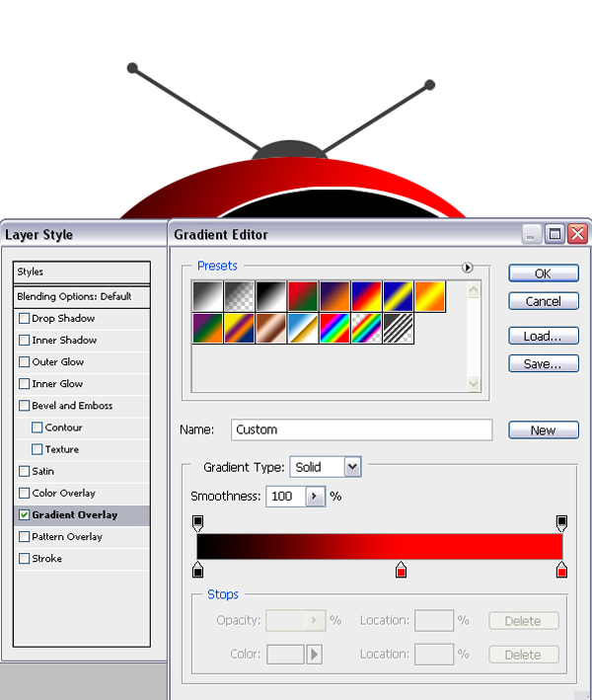
Task: Select the left opacity stop above gradient
Action: click(x=197, y=522)
